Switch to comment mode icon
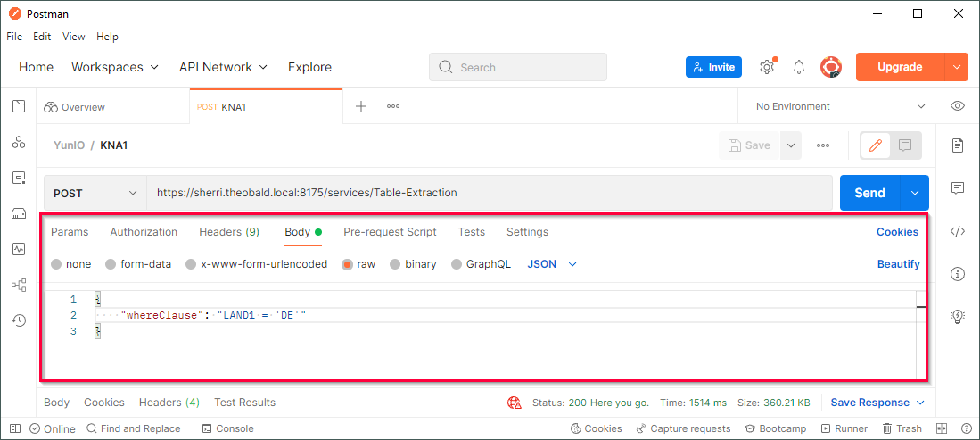The width and height of the screenshot is (980, 440). [904, 145]
